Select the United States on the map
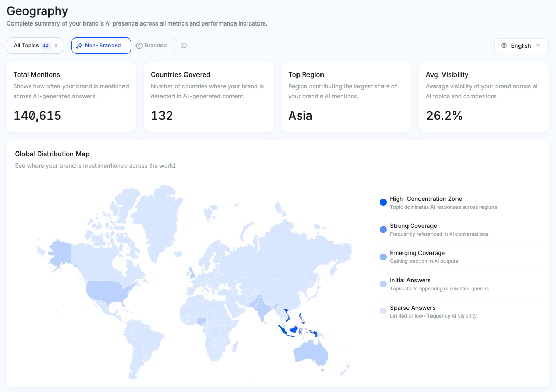 click(107, 292)
